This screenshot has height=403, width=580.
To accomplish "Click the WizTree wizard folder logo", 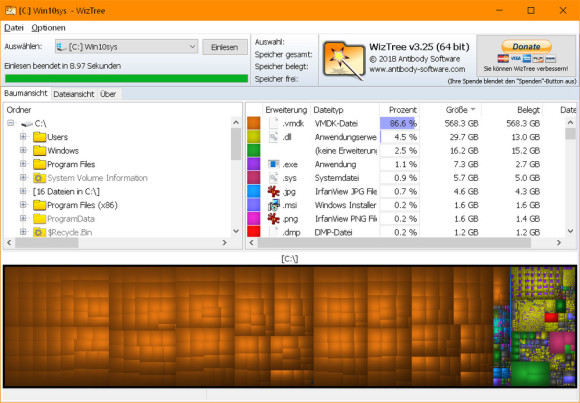I will tap(344, 60).
